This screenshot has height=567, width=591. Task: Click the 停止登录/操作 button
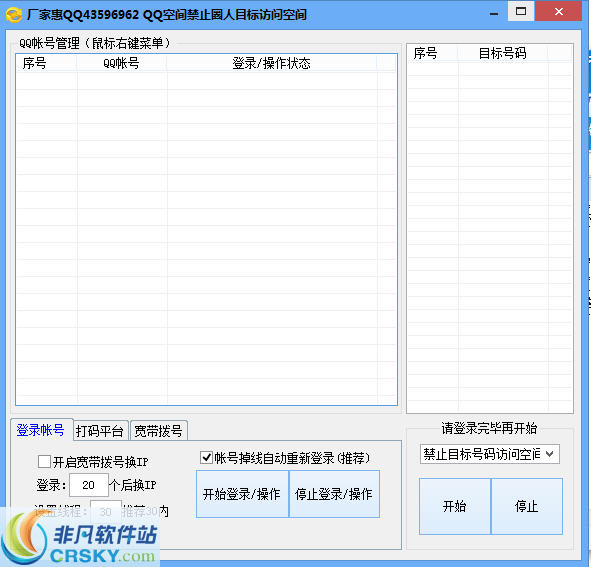pos(334,494)
